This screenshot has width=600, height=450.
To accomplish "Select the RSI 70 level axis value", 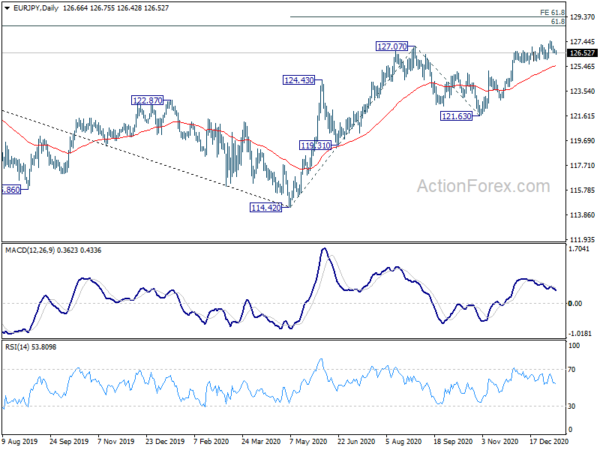I will [573, 370].
